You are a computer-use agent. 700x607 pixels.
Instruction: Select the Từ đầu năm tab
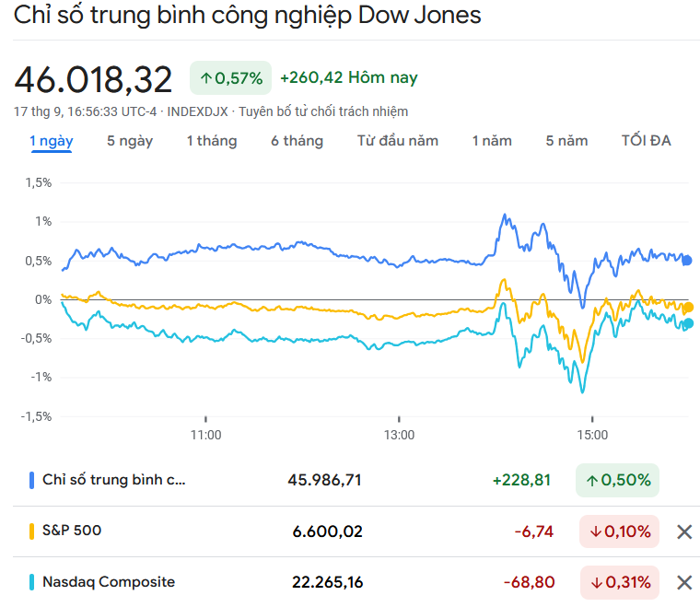398,141
